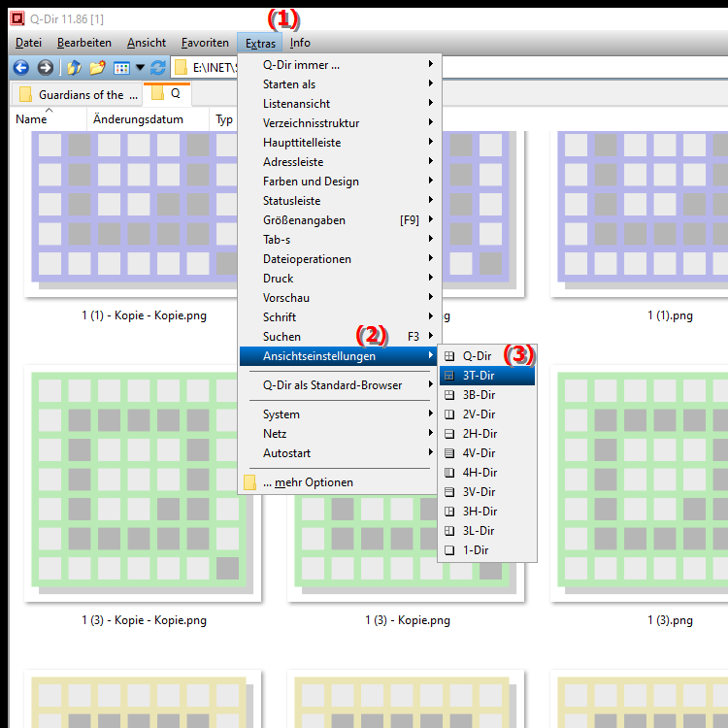Select the Ansichtseinstellungen menu entry
728x728 pixels.
(339, 356)
